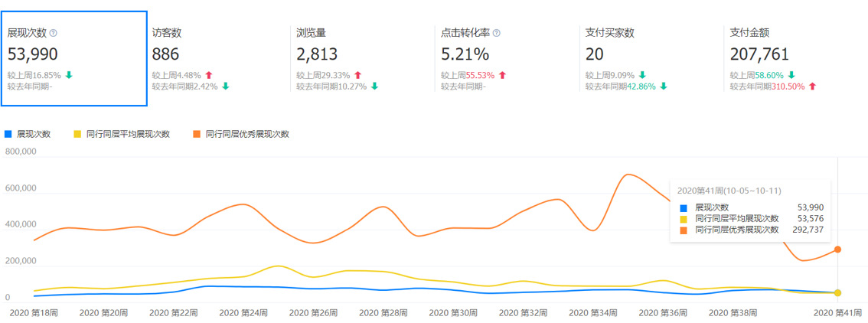Click yellow data point at week 41
Screen dimensions: 868x323
838,293
